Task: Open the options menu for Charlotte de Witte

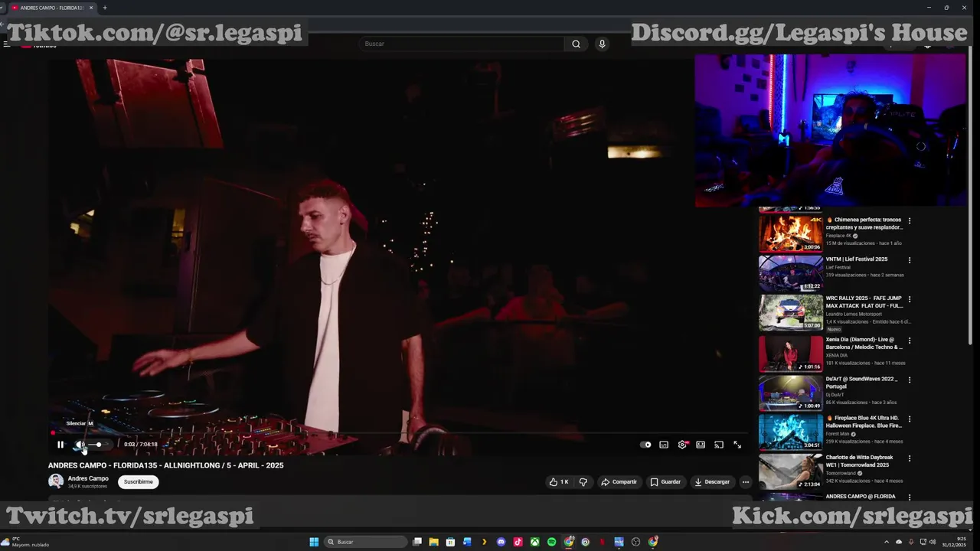Action: pyautogui.click(x=910, y=458)
